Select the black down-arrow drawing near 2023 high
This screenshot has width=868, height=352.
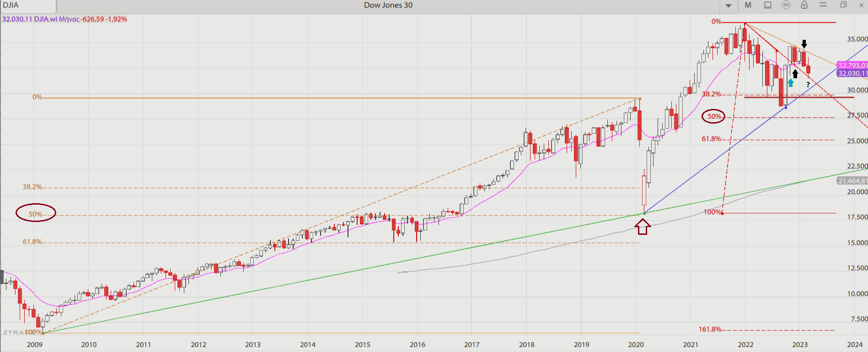(x=804, y=44)
